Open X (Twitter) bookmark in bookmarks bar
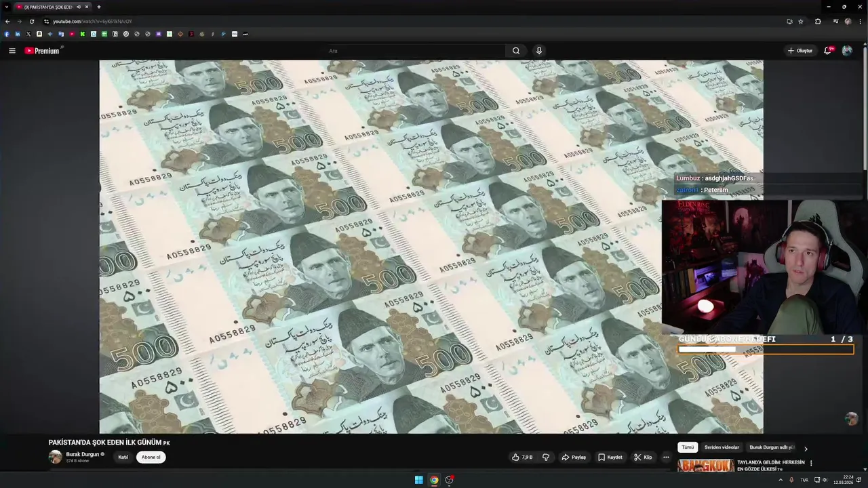 pos(28,34)
